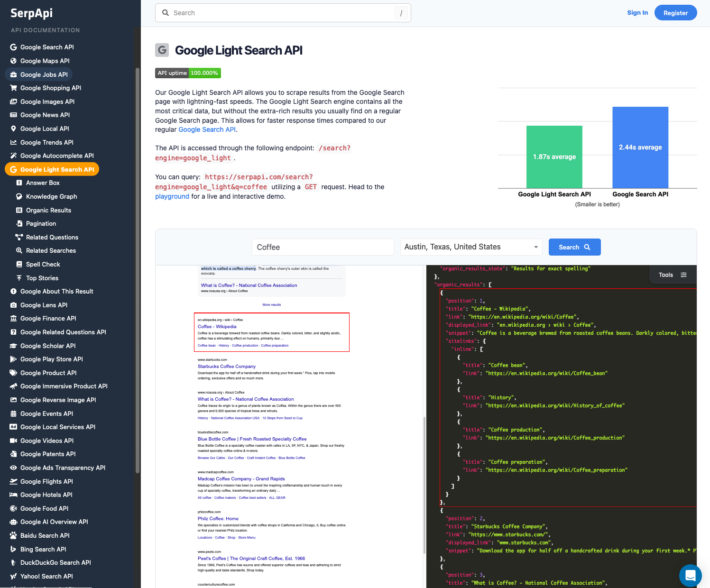The image size is (710, 588).
Task: Click the Bing Search API icon
Action: 13,549
